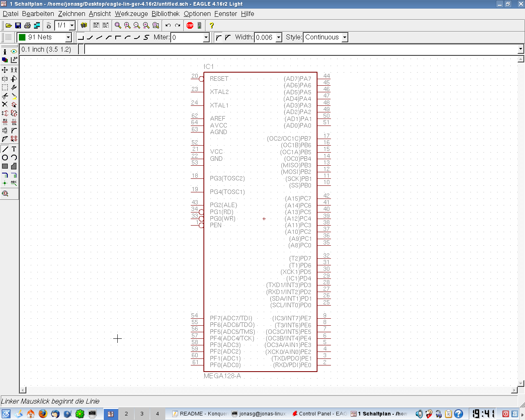525x420 pixels.
Task: Open the Datei menu
Action: pos(11,14)
